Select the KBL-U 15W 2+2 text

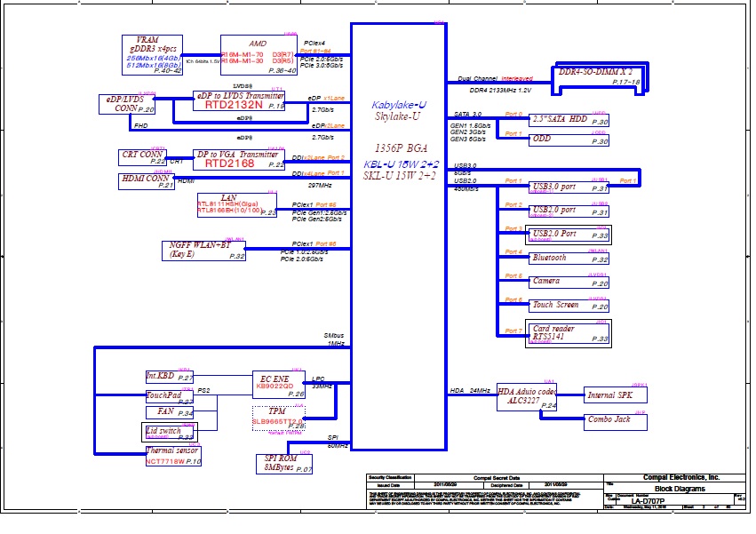tap(402, 164)
